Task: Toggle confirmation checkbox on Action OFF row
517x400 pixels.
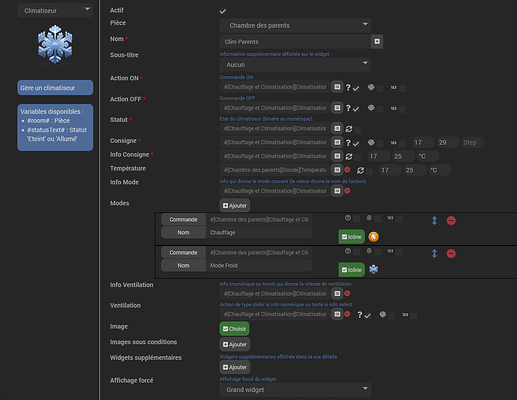Action: (x=356, y=109)
